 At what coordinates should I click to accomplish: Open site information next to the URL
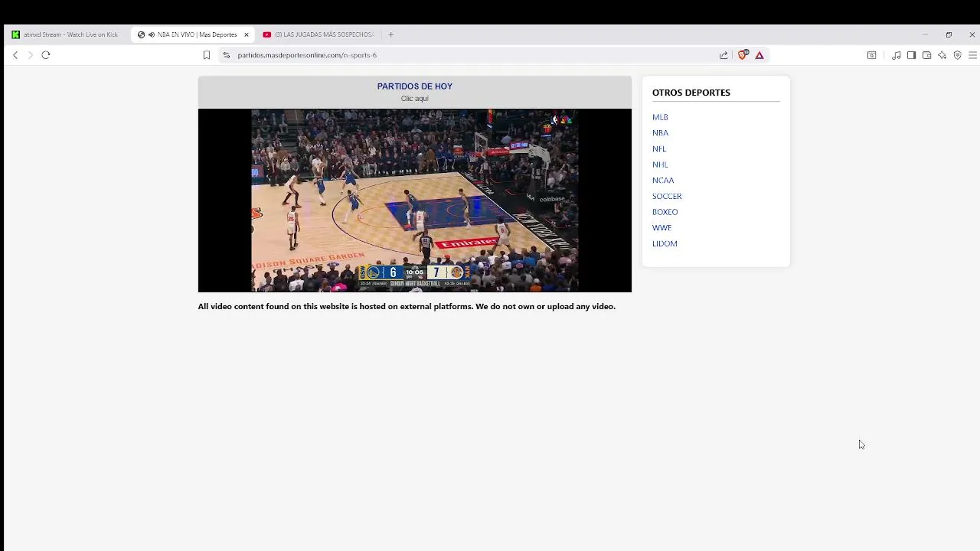[226, 55]
